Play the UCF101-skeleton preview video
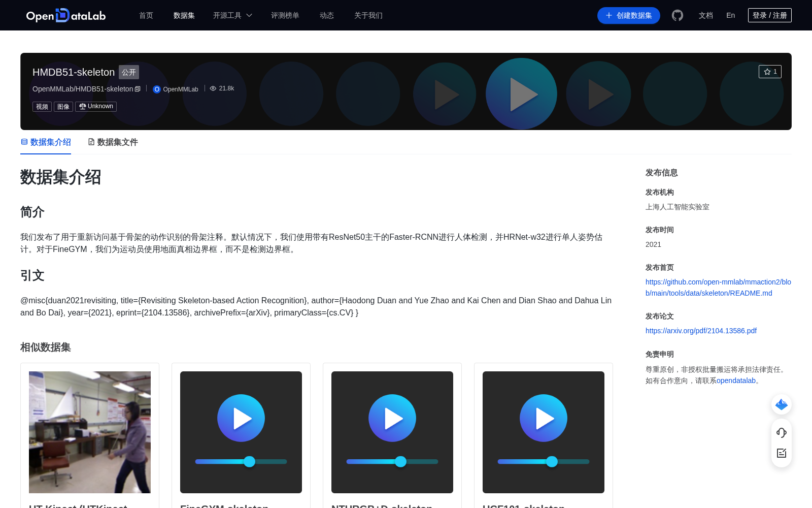812x508 pixels. tap(544, 418)
